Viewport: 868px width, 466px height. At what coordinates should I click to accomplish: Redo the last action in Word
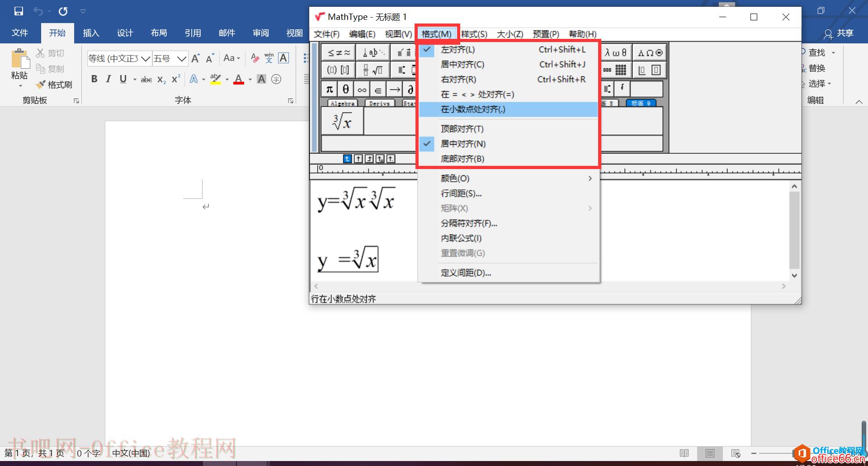tap(63, 11)
